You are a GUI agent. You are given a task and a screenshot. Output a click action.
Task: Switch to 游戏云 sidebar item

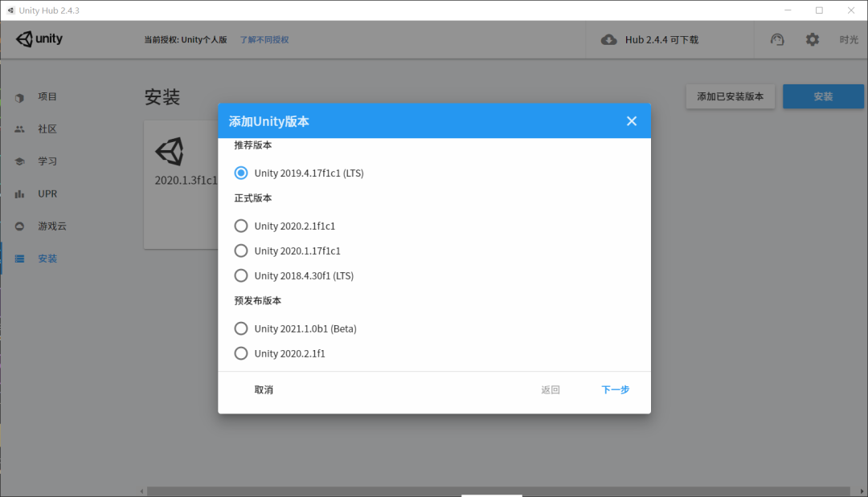[x=52, y=226]
